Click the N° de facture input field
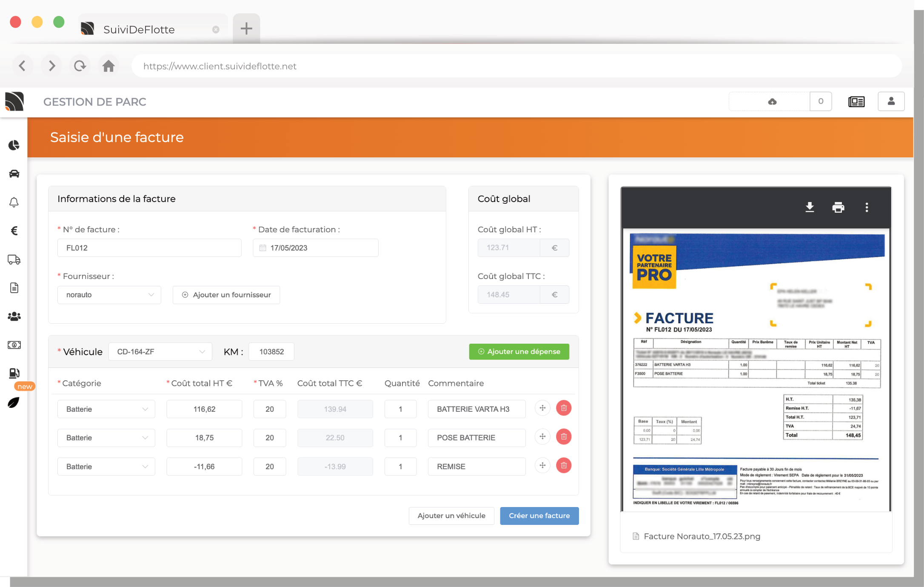 coord(149,248)
